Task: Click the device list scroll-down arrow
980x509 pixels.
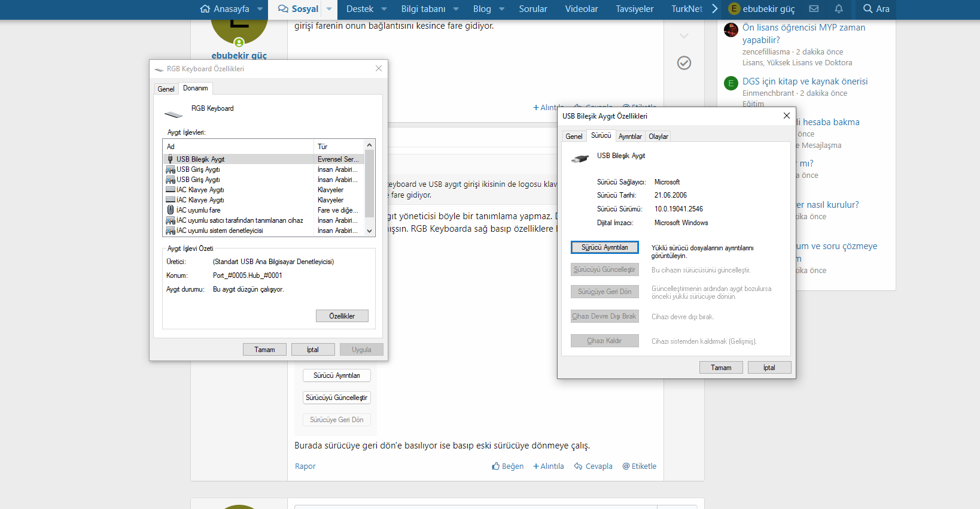Action: pyautogui.click(x=369, y=231)
